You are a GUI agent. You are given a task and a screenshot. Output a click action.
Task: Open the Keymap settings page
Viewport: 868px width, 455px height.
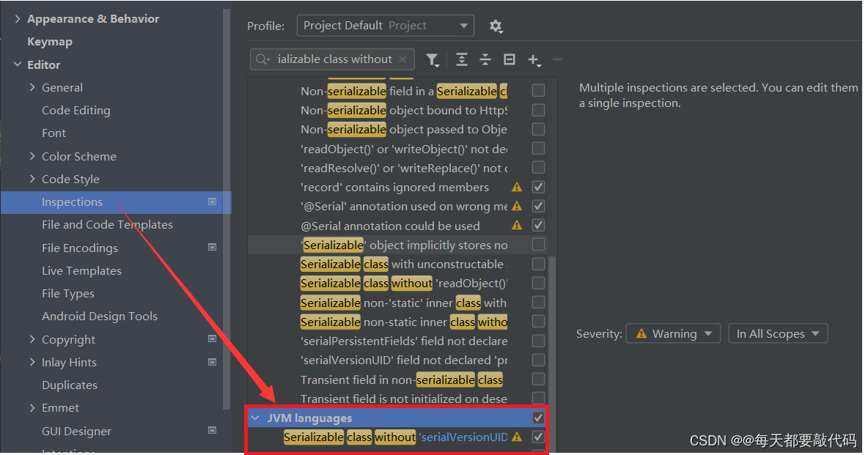click(x=50, y=42)
